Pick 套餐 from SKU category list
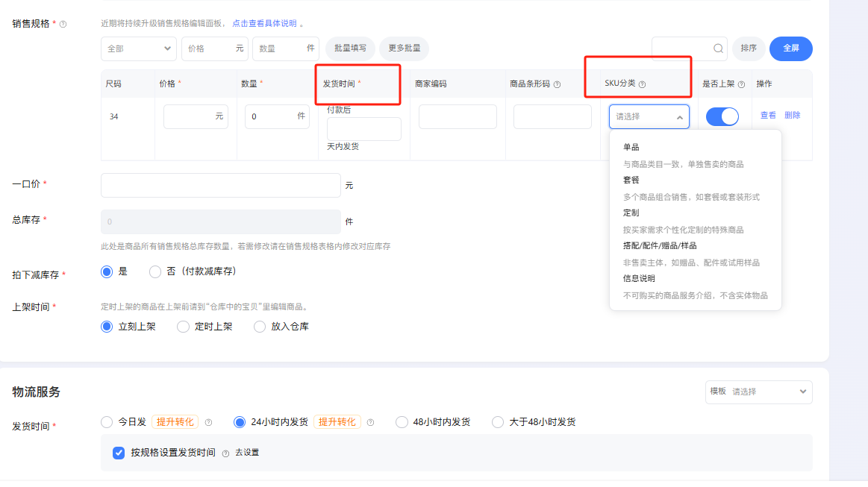The width and height of the screenshot is (868, 487). pyautogui.click(x=631, y=180)
